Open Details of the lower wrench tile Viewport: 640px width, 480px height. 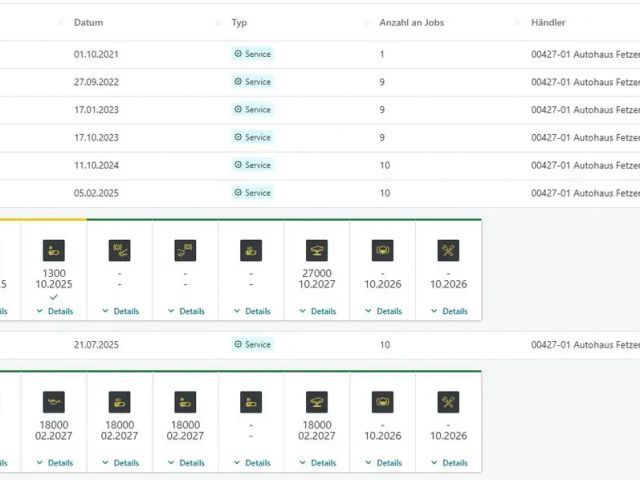448,463
